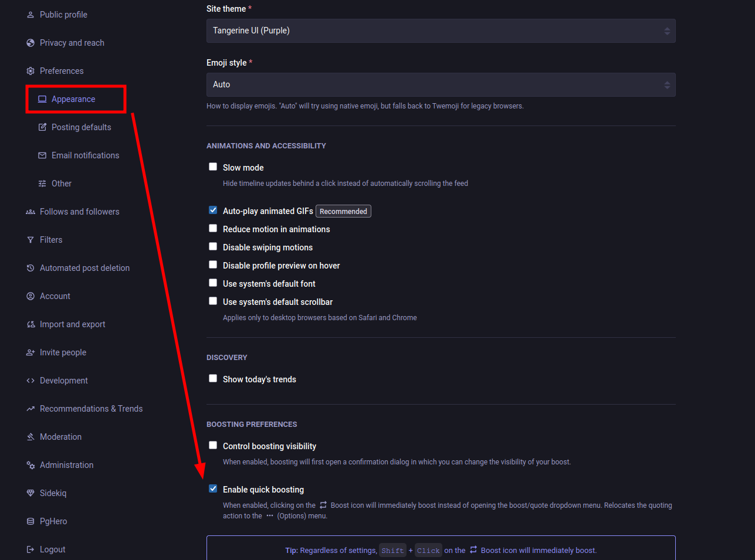Click the Privacy and reach globe icon
This screenshot has height=560, width=755.
click(x=31, y=43)
